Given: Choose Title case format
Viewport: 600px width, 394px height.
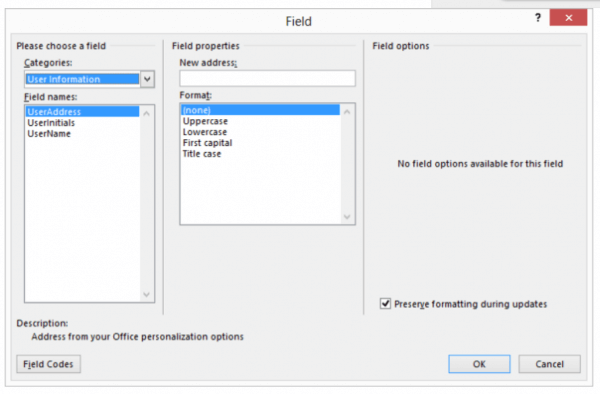Looking at the screenshot, I should (202, 154).
